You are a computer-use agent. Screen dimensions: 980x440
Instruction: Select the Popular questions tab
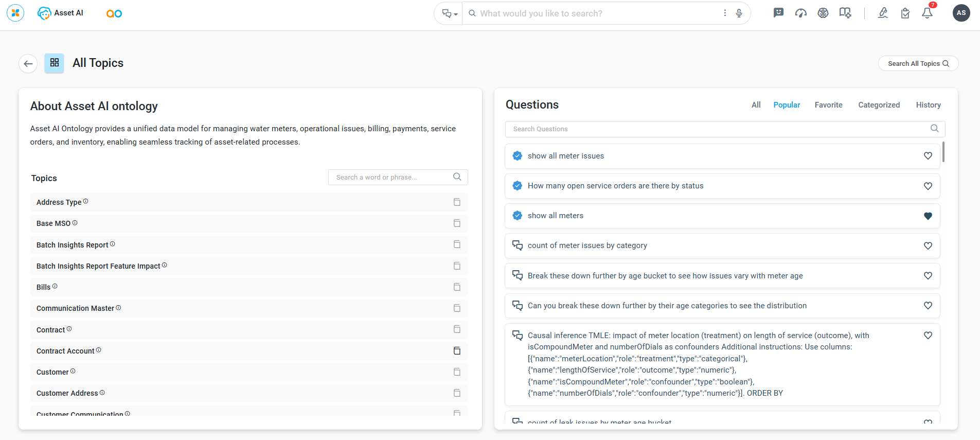pos(787,105)
